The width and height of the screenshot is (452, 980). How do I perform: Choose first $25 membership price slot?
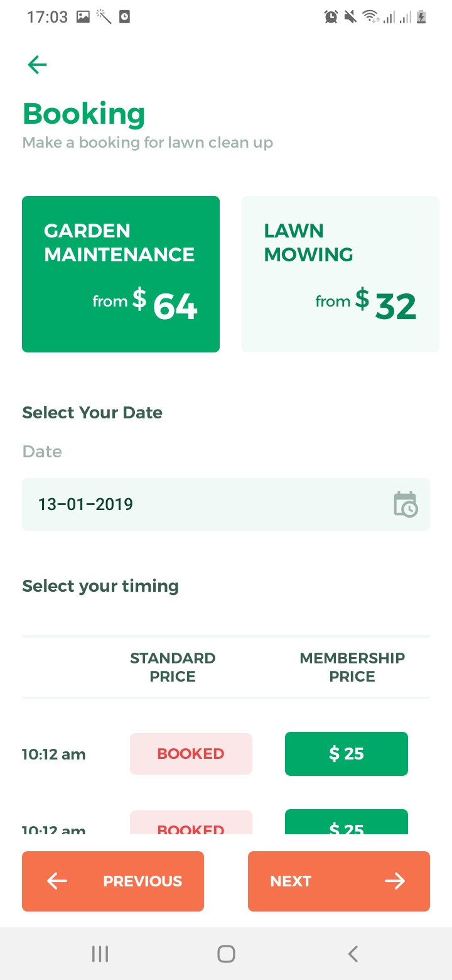[346, 754]
